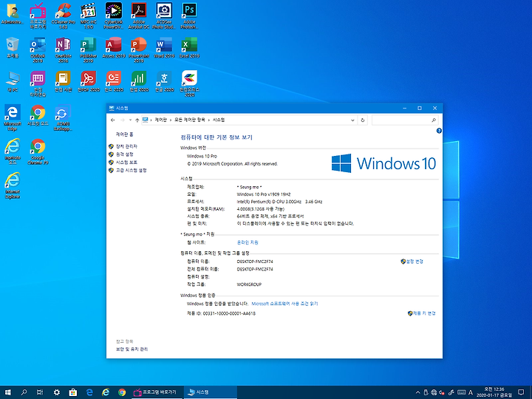Click 제품 키 변경 link
This screenshot has height=399, width=532.
424,313
